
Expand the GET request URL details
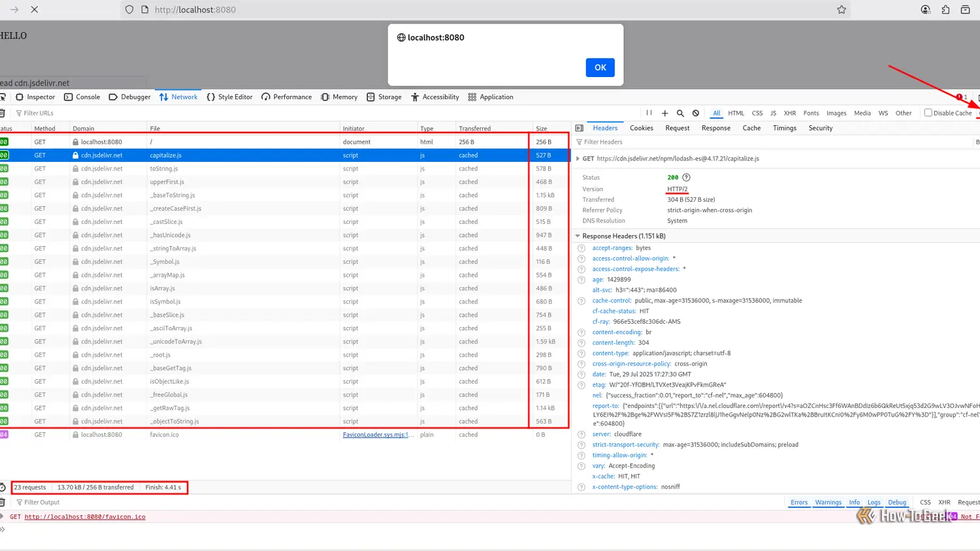[x=578, y=159]
